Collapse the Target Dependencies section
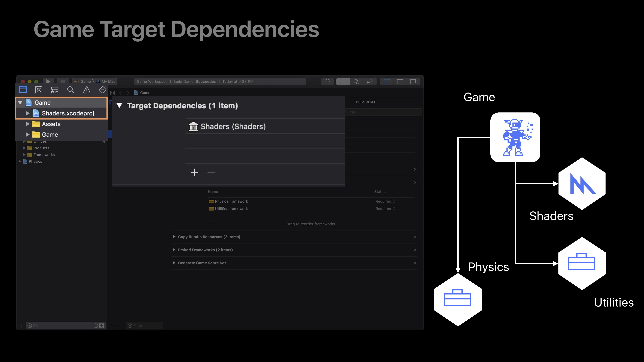The height and width of the screenshot is (362, 644). 120,105
